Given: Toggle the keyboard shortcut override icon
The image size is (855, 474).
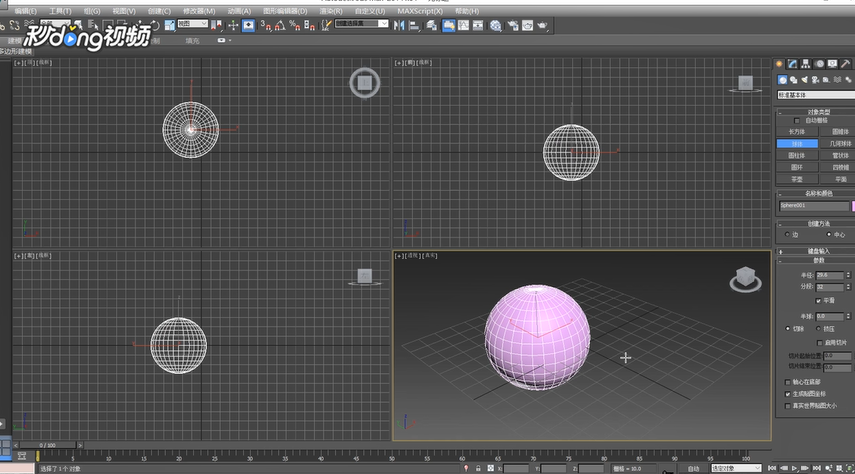Looking at the screenshot, I should 248,25.
